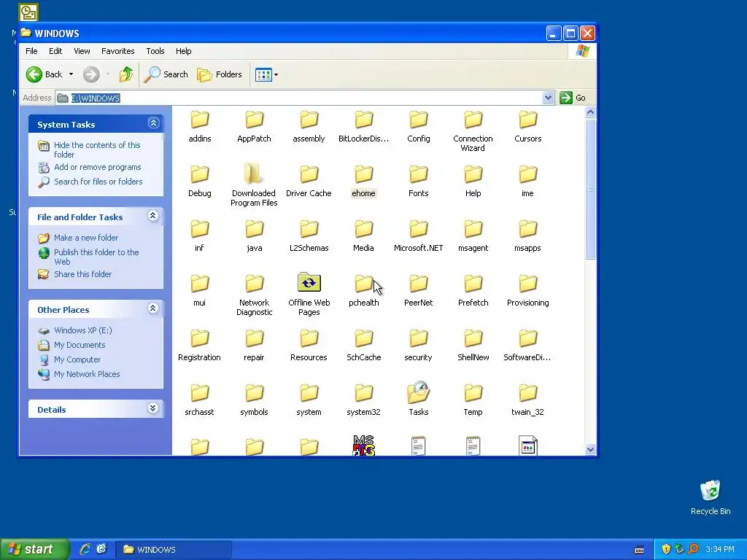The image size is (747, 560).
Task: Select the Media folder icon
Action: point(363,229)
